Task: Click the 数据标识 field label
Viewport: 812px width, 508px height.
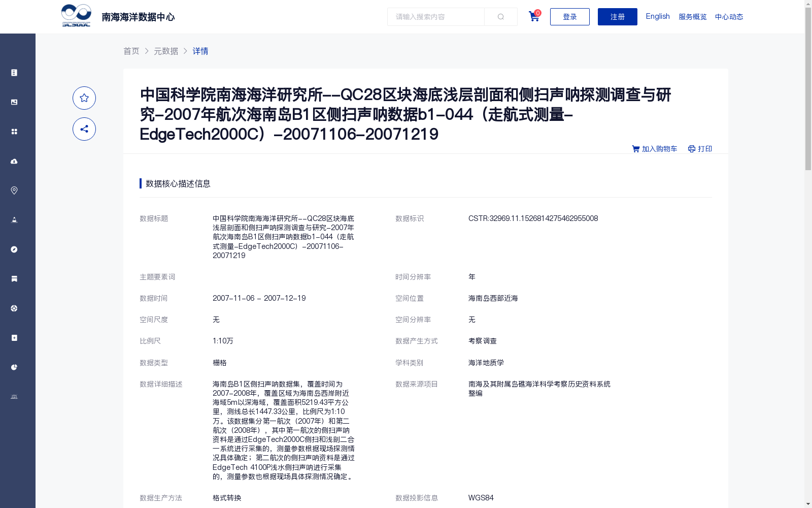Action: tap(410, 218)
